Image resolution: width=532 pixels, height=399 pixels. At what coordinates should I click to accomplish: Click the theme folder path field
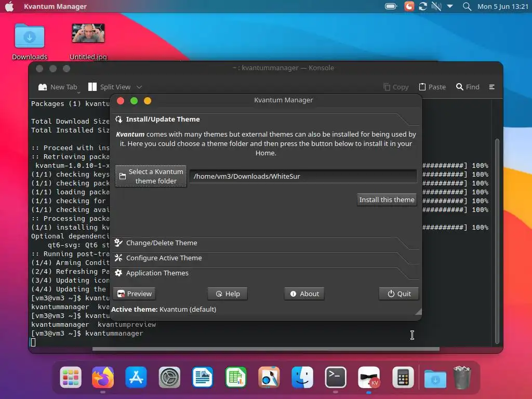coord(303,177)
